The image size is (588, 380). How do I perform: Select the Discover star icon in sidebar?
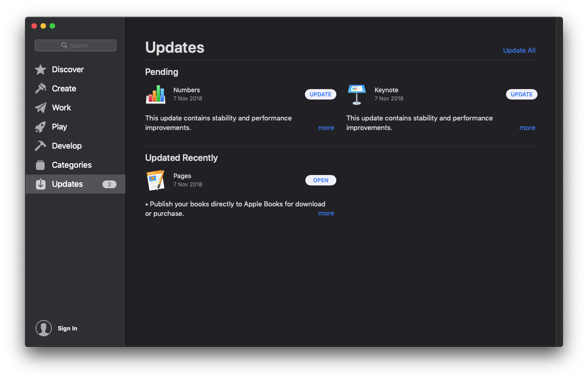(x=41, y=70)
